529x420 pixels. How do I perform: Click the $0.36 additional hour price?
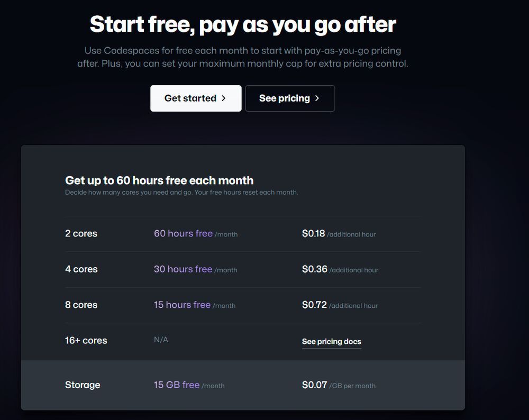tap(314, 269)
